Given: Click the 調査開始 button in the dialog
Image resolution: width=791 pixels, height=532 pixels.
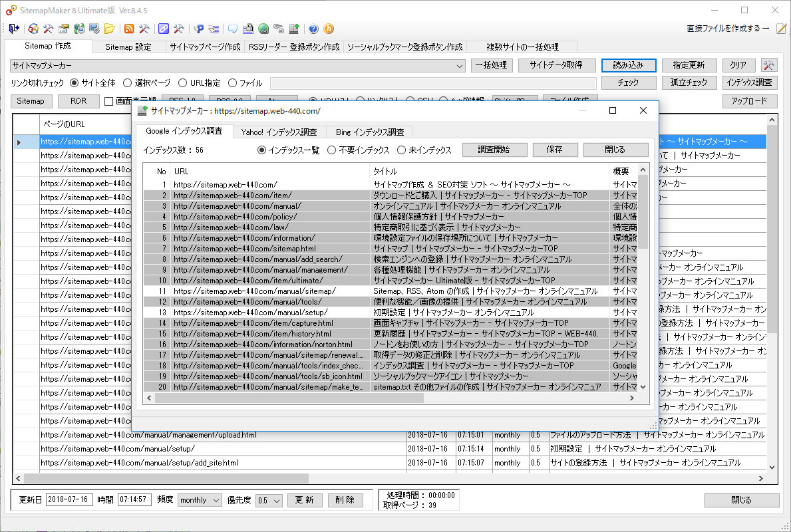Looking at the screenshot, I should click(494, 150).
